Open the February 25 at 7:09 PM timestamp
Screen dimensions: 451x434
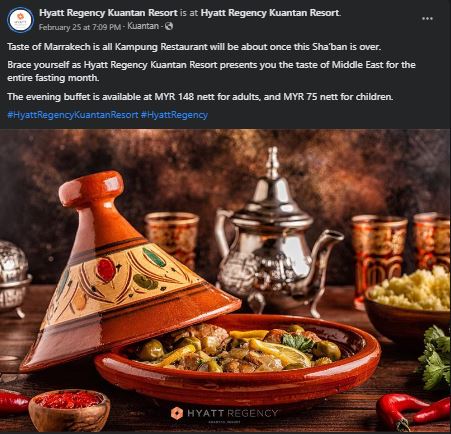point(80,27)
